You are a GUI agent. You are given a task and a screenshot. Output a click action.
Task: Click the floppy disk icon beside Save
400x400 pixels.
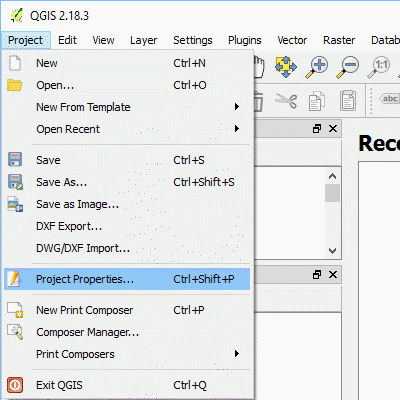click(x=15, y=159)
